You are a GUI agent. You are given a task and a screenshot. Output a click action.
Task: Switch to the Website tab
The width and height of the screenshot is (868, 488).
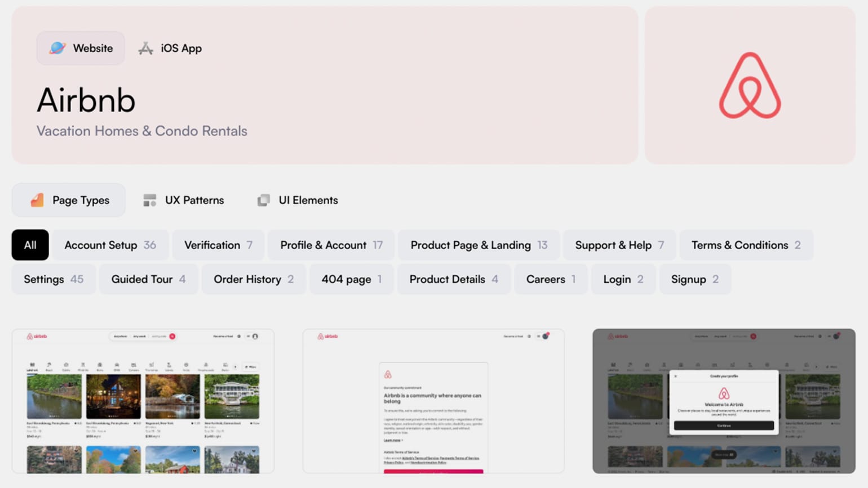(x=81, y=48)
